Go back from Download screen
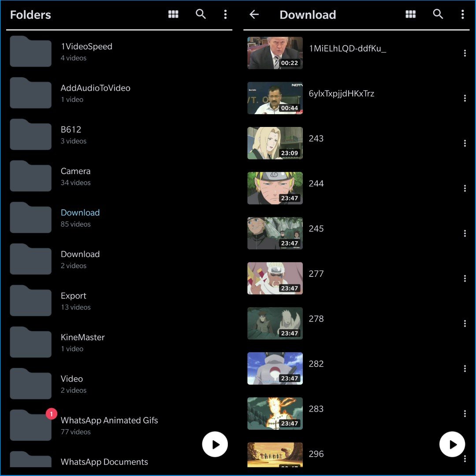This screenshot has height=476, width=476. (x=254, y=14)
